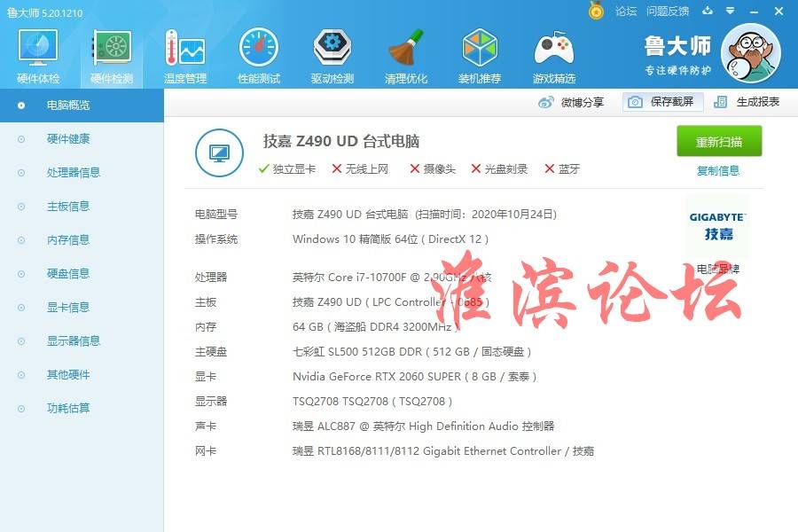Click the 技嘉 Z490 UD LPC Controller motherboard value
Image resolution: width=798 pixels, height=532 pixels.
click(391, 301)
